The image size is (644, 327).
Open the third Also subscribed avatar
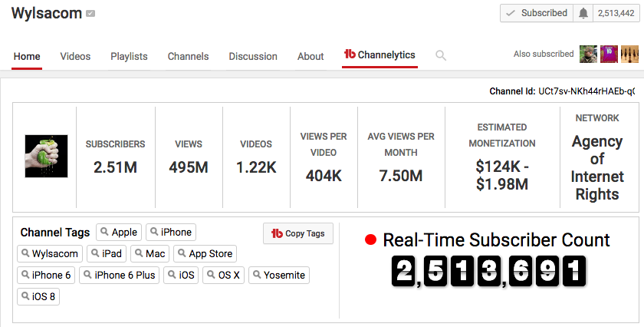click(x=629, y=54)
